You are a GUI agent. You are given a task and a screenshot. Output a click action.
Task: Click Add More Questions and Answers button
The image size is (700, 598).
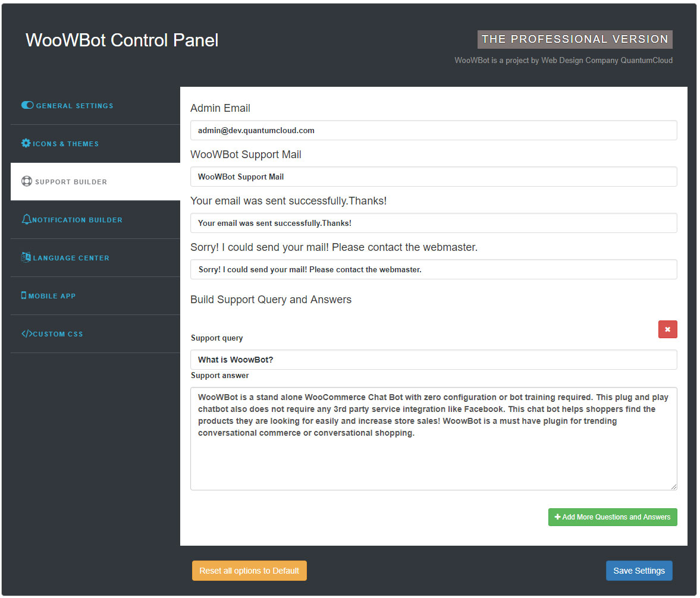coord(613,517)
